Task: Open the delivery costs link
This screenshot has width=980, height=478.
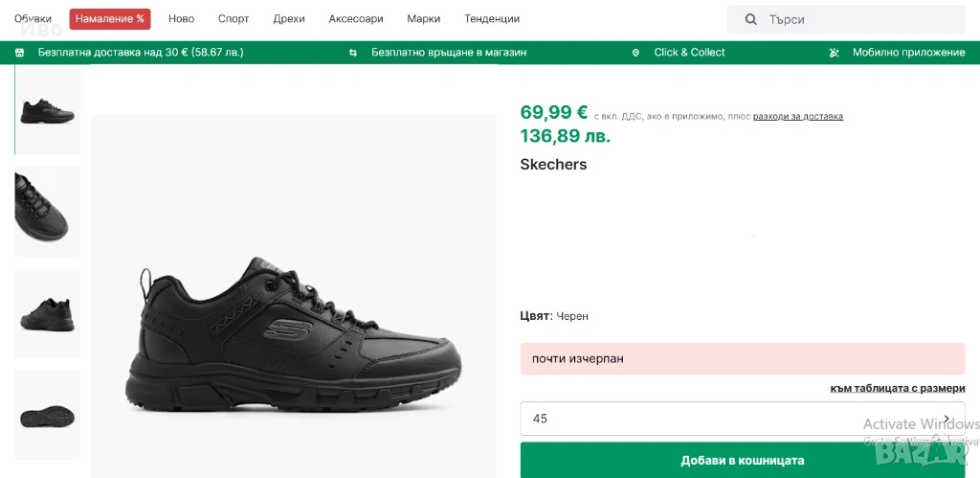Action: pyautogui.click(x=798, y=117)
